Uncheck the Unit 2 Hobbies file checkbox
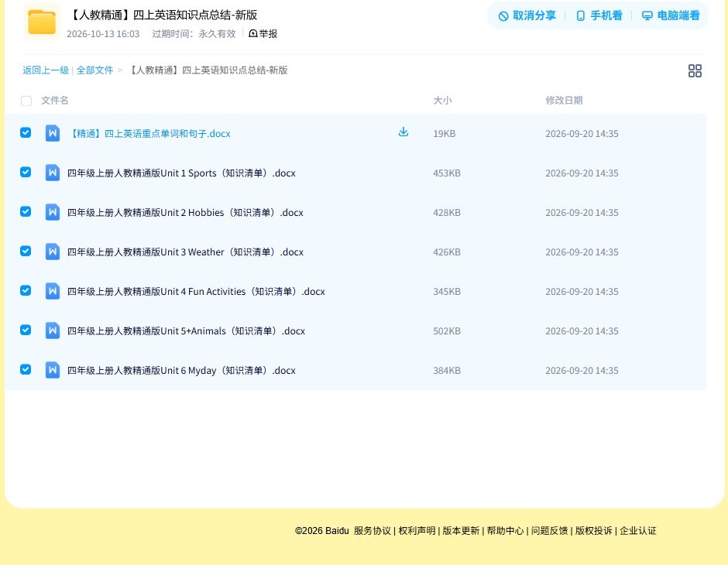Screen dimensions: 728x565 (26, 211)
